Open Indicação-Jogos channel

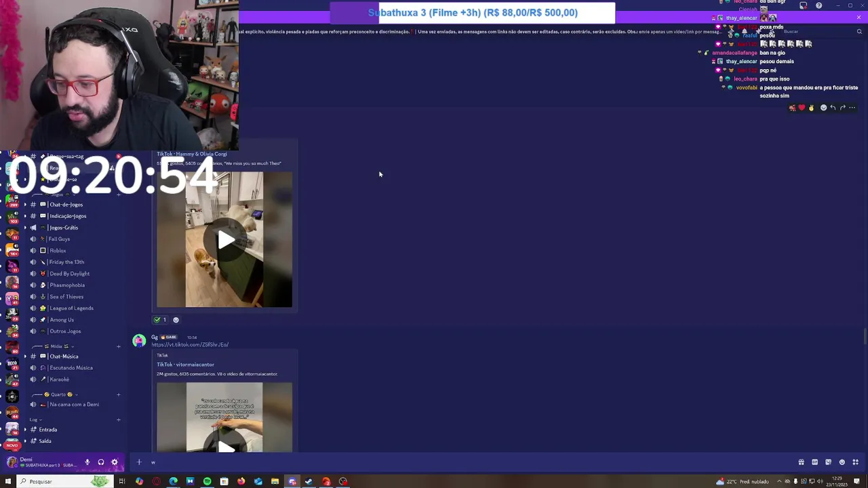click(x=68, y=216)
